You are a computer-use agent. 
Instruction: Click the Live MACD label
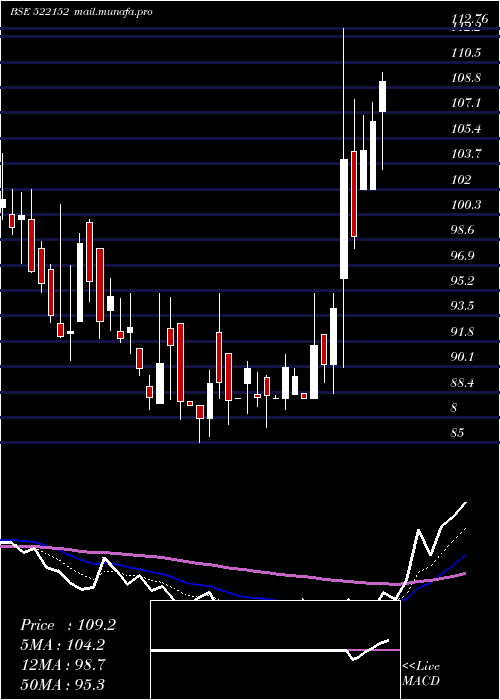point(421,673)
